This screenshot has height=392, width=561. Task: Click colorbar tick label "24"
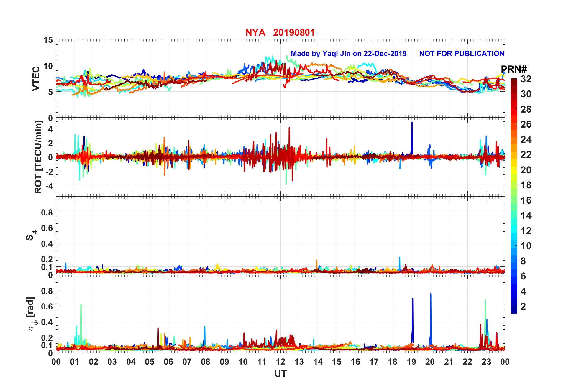click(526, 139)
